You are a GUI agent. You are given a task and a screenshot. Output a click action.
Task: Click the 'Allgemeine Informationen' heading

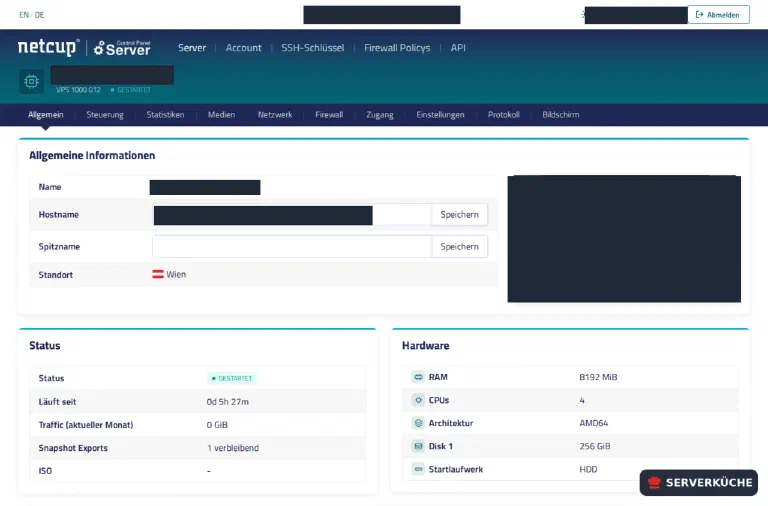[92, 155]
